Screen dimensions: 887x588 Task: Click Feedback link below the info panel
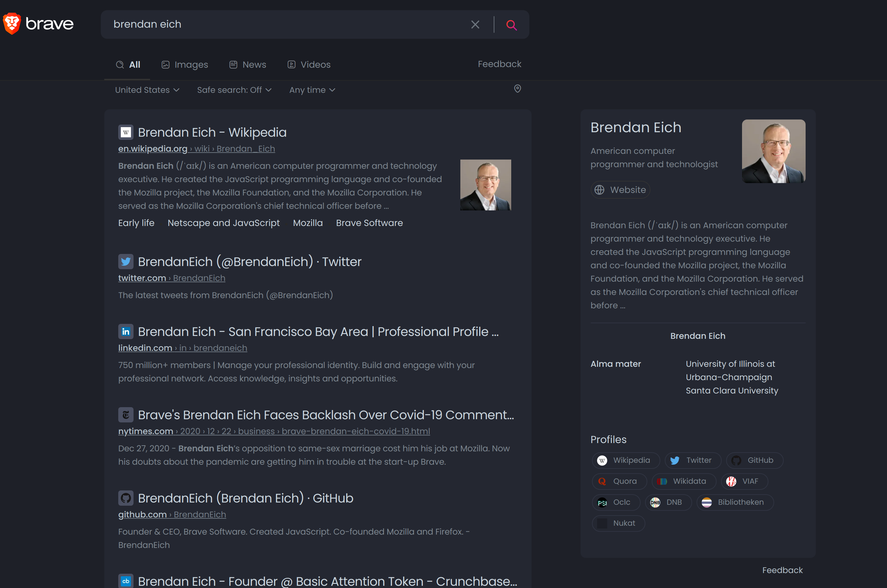point(782,571)
